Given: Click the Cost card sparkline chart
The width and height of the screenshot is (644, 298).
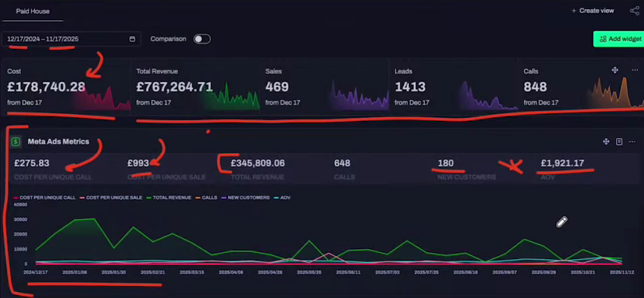Looking at the screenshot, I should click(x=103, y=98).
